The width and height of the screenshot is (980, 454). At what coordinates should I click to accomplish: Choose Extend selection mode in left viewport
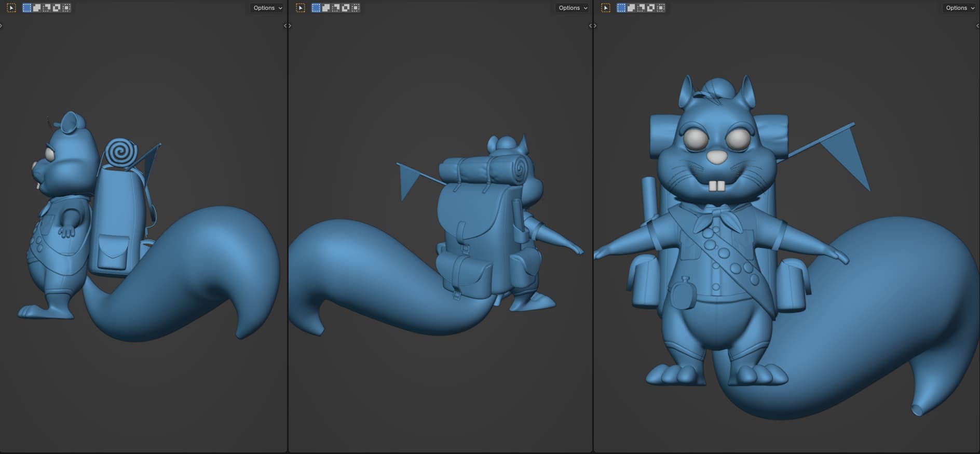pos(37,8)
